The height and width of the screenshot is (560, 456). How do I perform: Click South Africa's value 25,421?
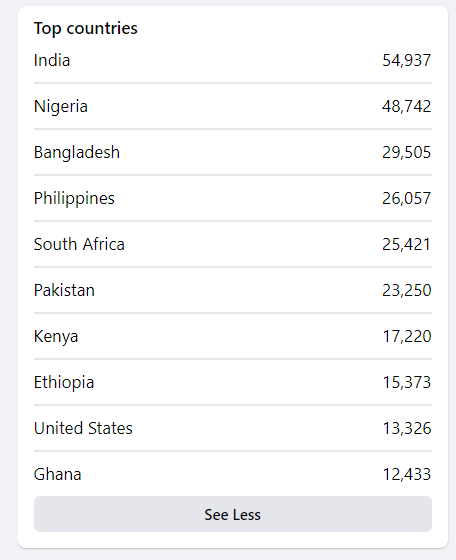pos(406,245)
